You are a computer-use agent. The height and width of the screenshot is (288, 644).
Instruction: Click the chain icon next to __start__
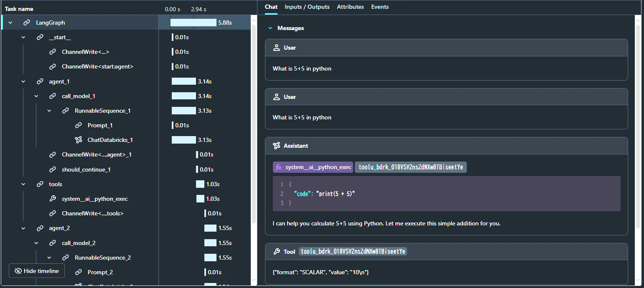click(40, 37)
